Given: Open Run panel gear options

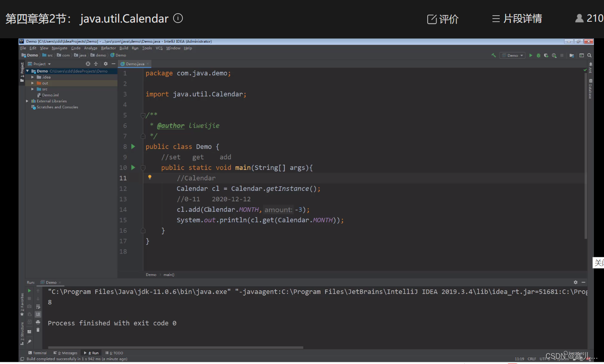Looking at the screenshot, I should [x=575, y=282].
